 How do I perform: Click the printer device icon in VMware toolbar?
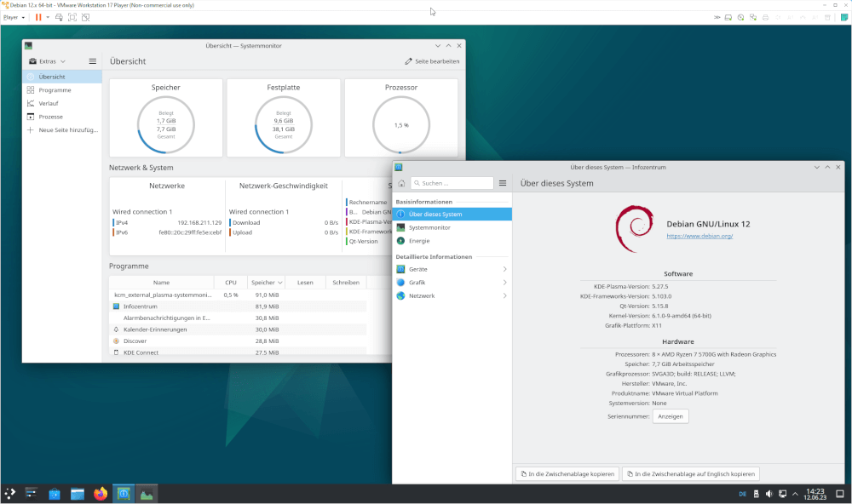point(766,17)
